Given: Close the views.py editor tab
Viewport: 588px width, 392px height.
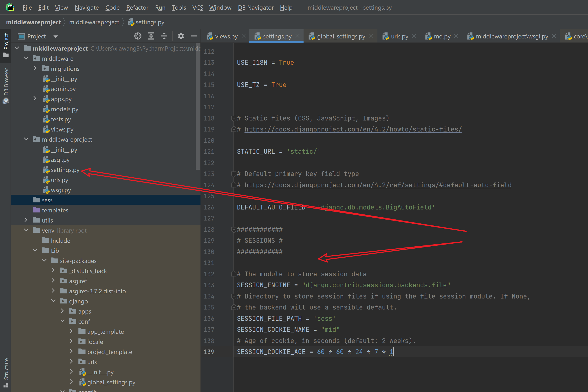Looking at the screenshot, I should pos(244,36).
